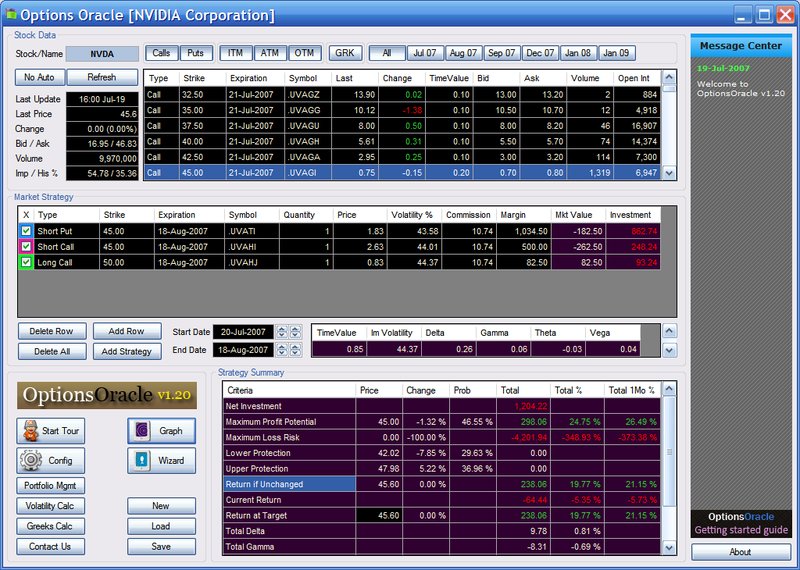Click the Load button

pyautogui.click(x=161, y=526)
